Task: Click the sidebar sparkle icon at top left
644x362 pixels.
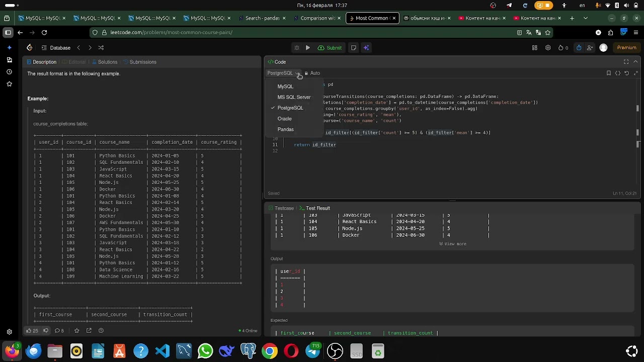Action: tap(9, 48)
